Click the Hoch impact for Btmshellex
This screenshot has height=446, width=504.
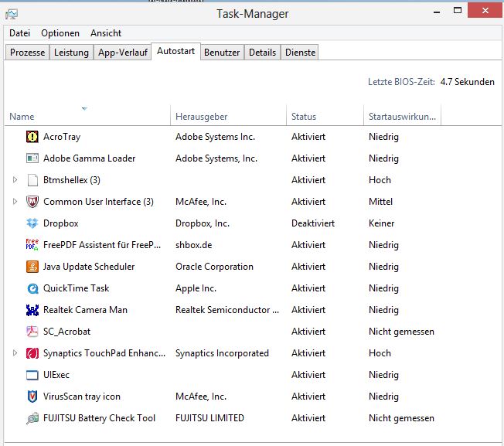[x=380, y=180]
